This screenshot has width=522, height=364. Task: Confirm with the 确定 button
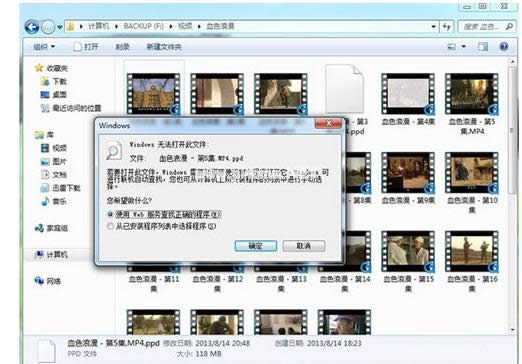(256, 246)
